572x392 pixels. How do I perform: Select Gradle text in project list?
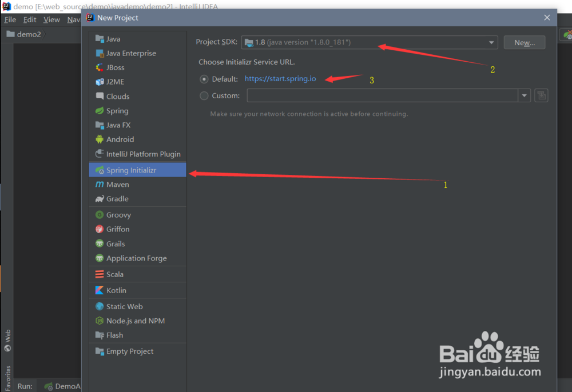117,199
